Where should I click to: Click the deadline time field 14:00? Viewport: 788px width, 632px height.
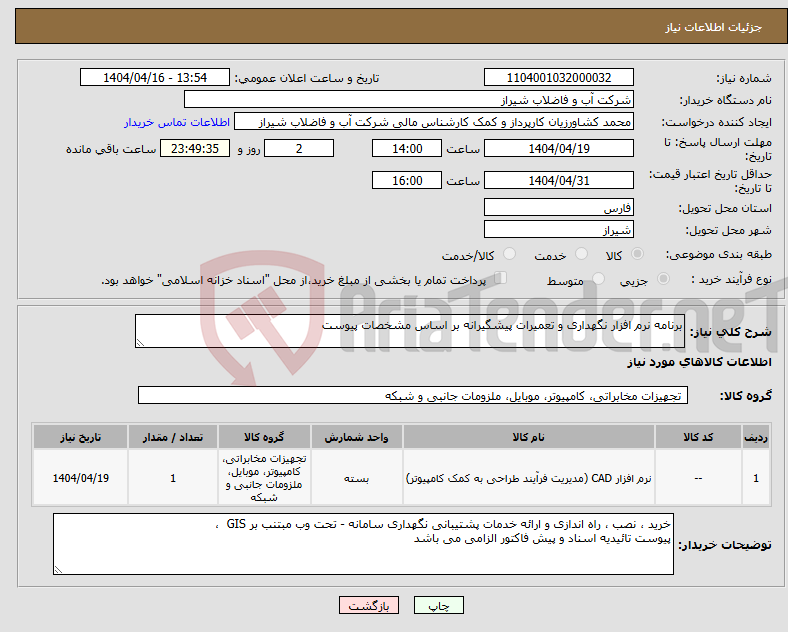407,148
